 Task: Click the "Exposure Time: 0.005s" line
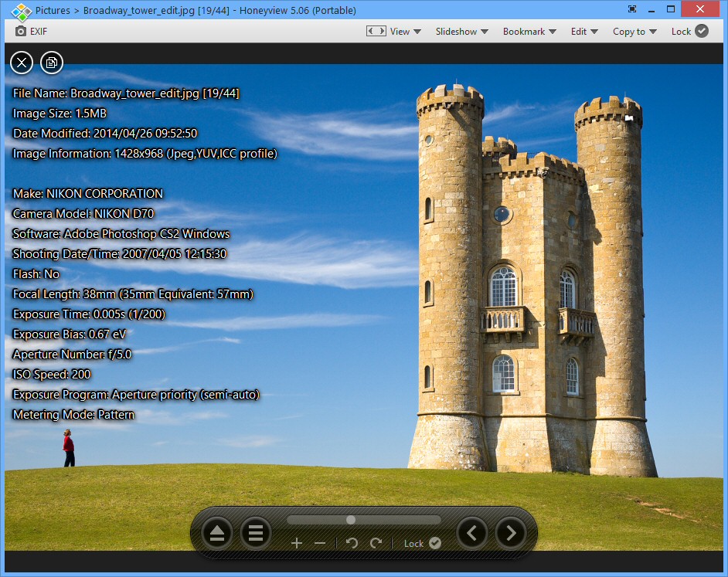[89, 314]
